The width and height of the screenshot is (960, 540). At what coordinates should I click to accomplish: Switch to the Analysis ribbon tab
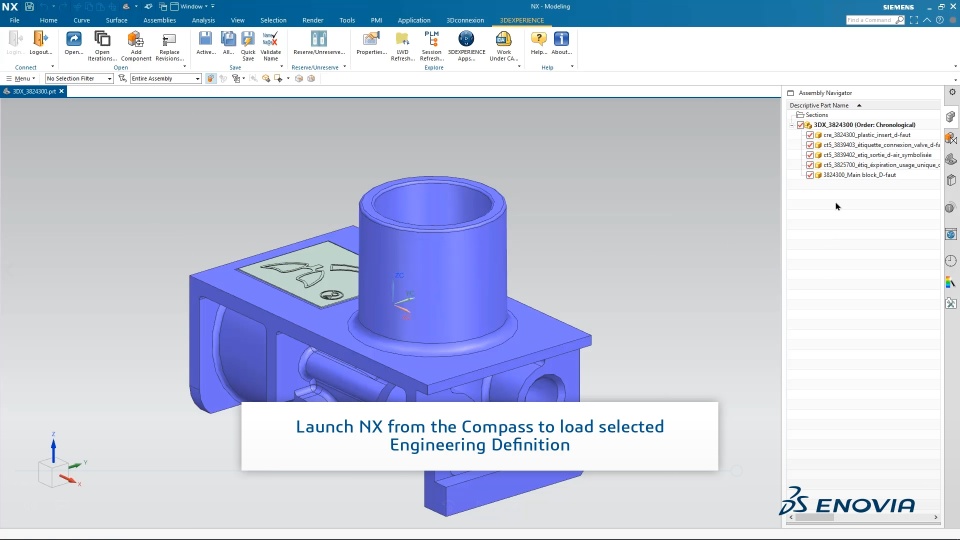tap(203, 20)
